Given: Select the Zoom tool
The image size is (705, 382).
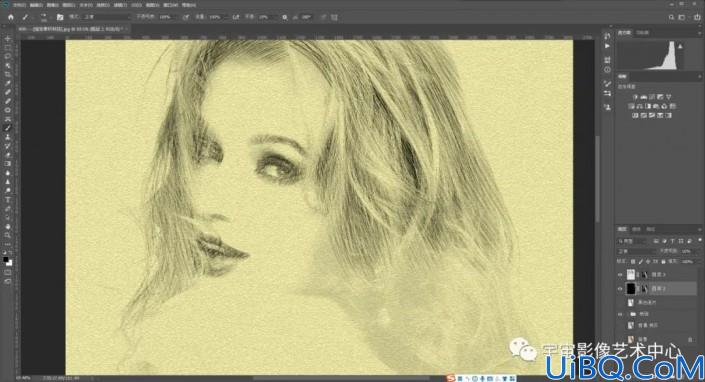Looking at the screenshot, I should 8,235.
